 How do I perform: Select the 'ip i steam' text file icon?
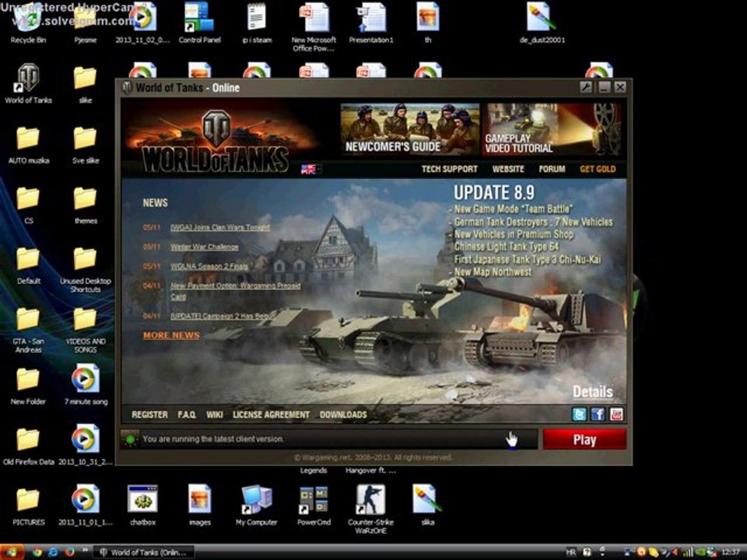pyautogui.click(x=257, y=24)
